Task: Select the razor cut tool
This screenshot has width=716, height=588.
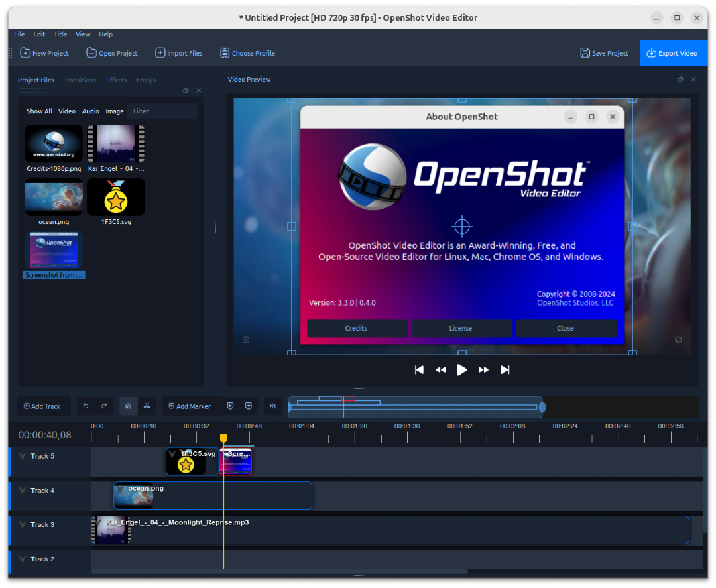Action: (147, 406)
